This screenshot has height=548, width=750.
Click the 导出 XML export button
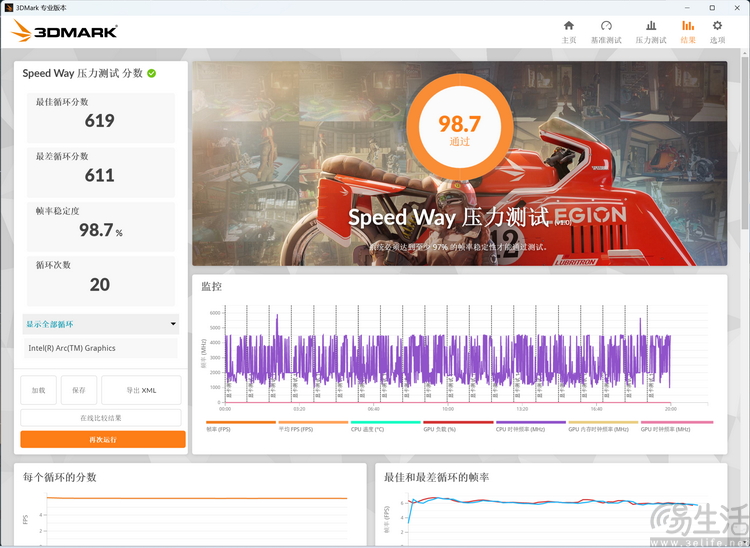pos(141,390)
